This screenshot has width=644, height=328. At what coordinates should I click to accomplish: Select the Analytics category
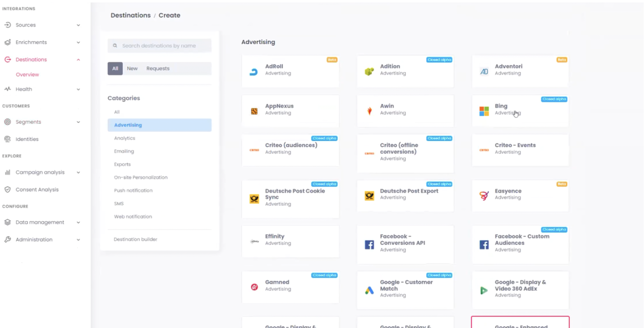(x=125, y=138)
